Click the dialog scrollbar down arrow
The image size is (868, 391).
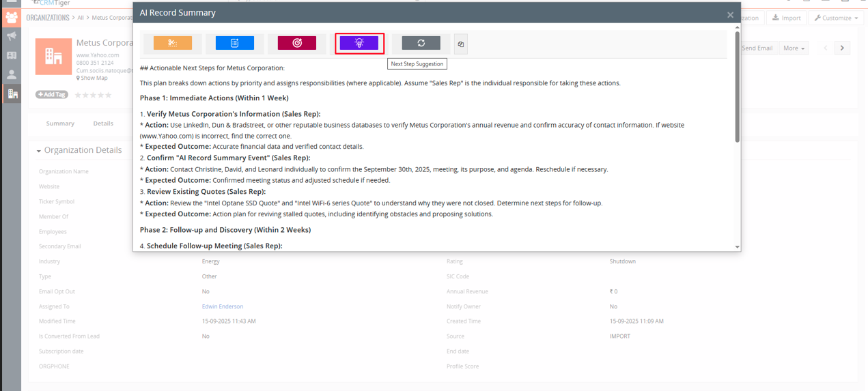(738, 247)
